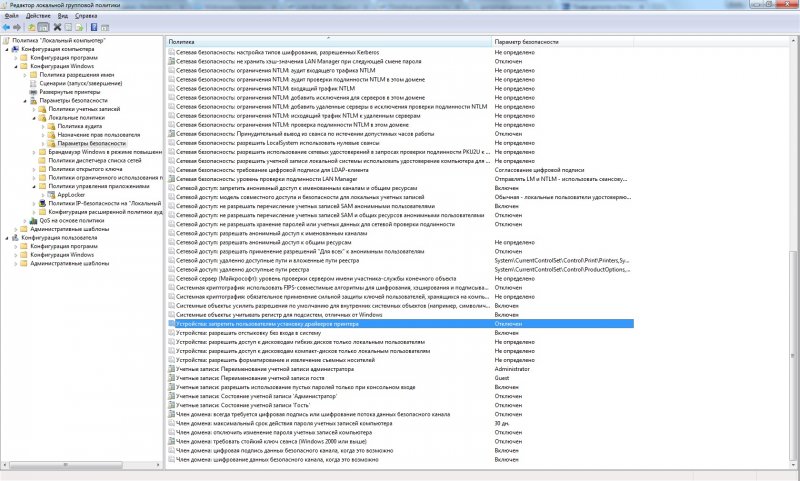The width and height of the screenshot is (800, 481).
Task: Select Назначение прав пользователя in the tree
Action: point(97,135)
